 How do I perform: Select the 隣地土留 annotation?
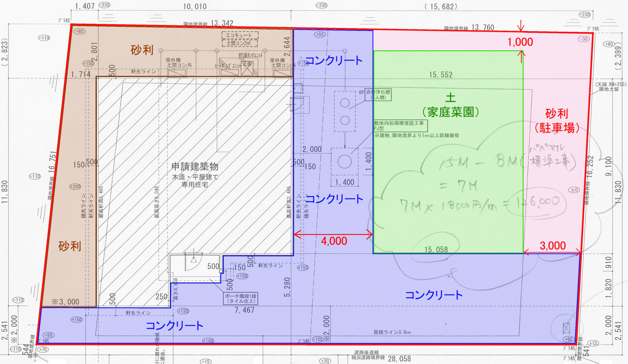click(x=609, y=89)
